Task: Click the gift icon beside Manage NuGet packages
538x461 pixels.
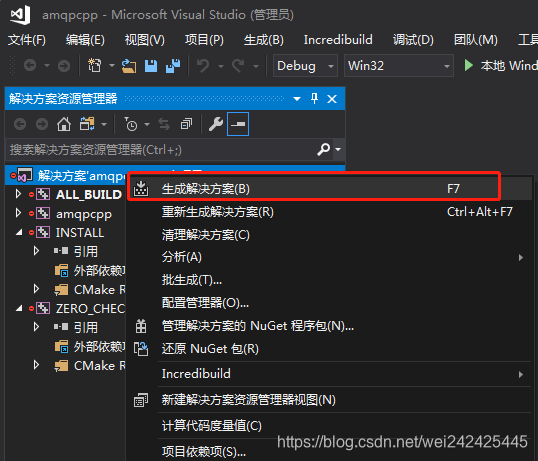Action: (141, 326)
